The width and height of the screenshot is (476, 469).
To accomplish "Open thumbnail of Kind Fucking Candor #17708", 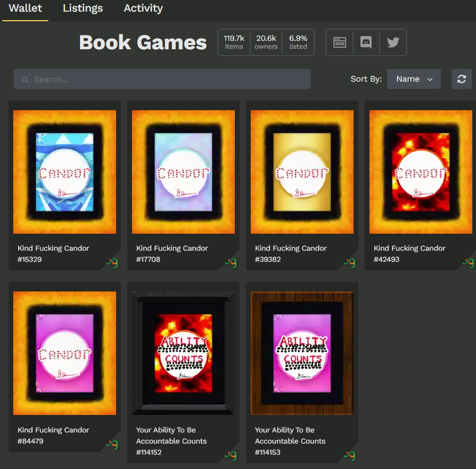I will pos(183,172).
